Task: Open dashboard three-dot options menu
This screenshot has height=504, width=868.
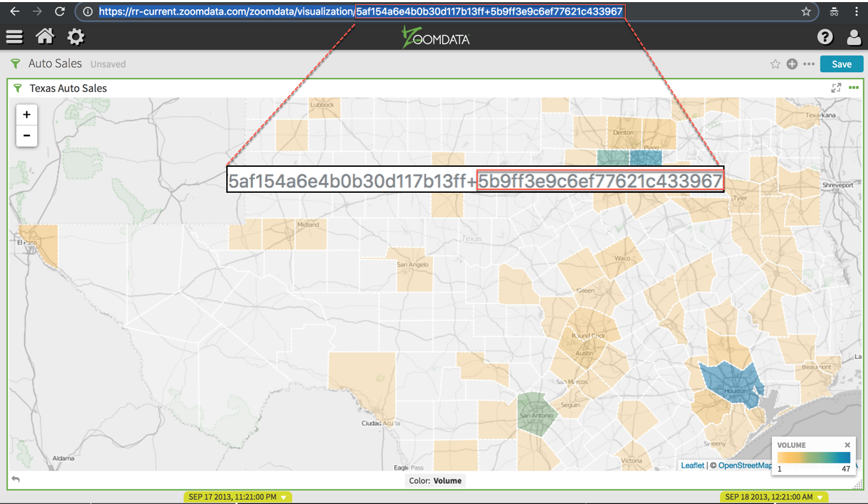Action: 809,64
